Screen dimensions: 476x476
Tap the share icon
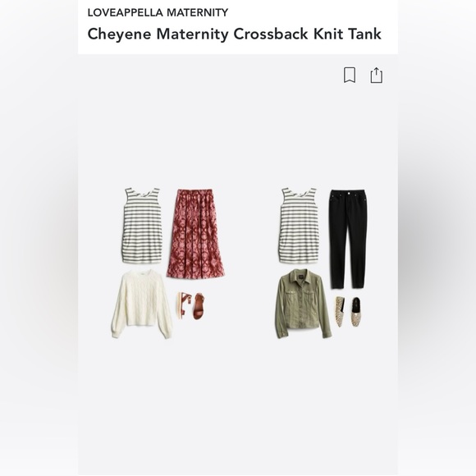pyautogui.click(x=377, y=75)
